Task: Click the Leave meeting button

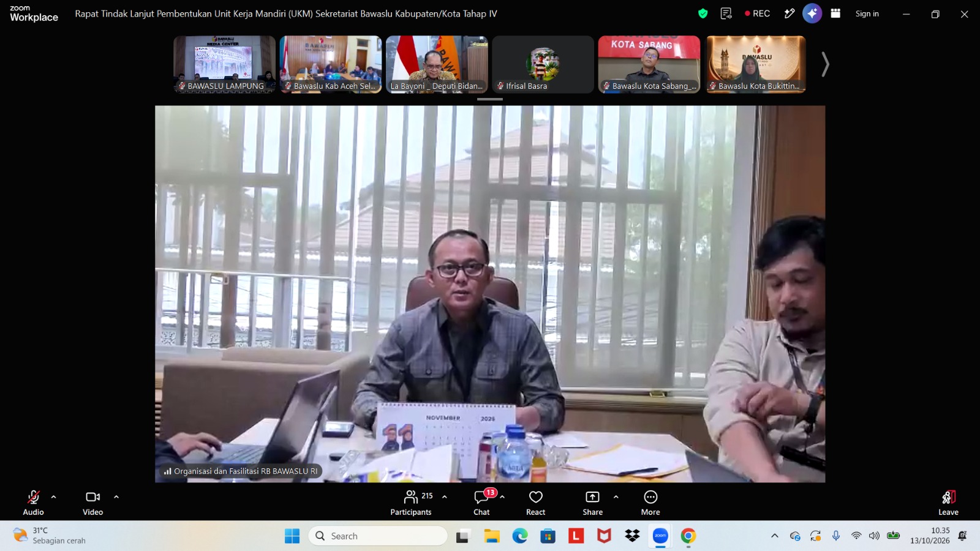Action: (948, 503)
